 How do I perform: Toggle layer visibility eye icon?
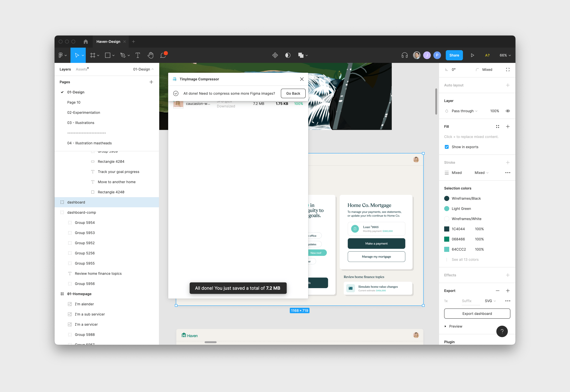(x=508, y=111)
